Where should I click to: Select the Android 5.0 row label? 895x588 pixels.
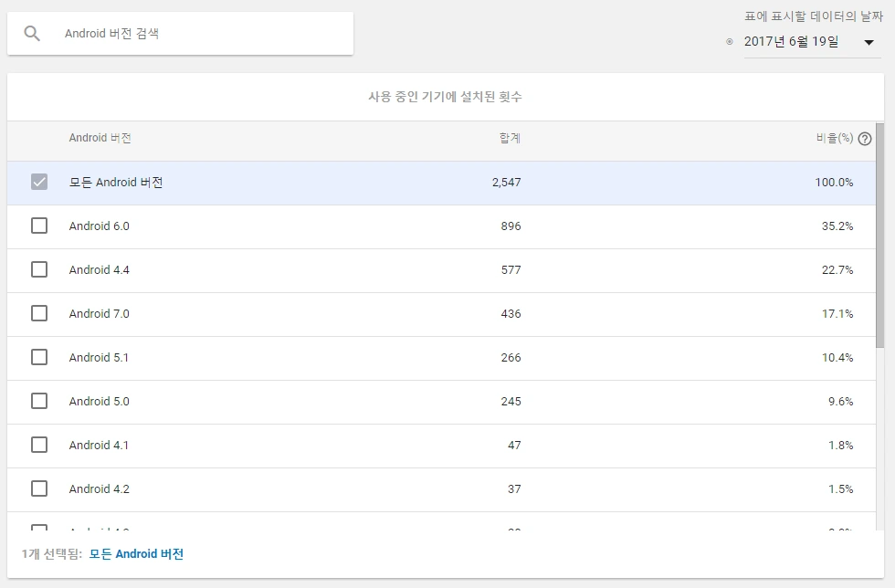tap(100, 402)
